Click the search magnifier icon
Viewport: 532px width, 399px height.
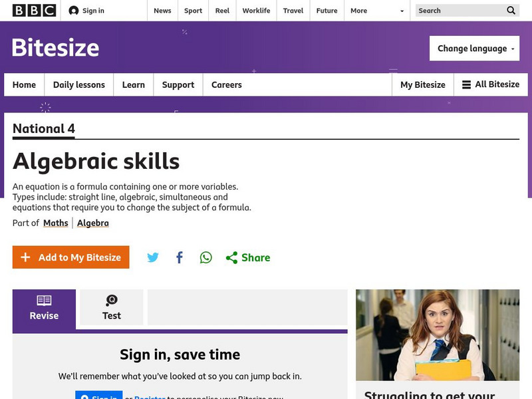pos(511,11)
